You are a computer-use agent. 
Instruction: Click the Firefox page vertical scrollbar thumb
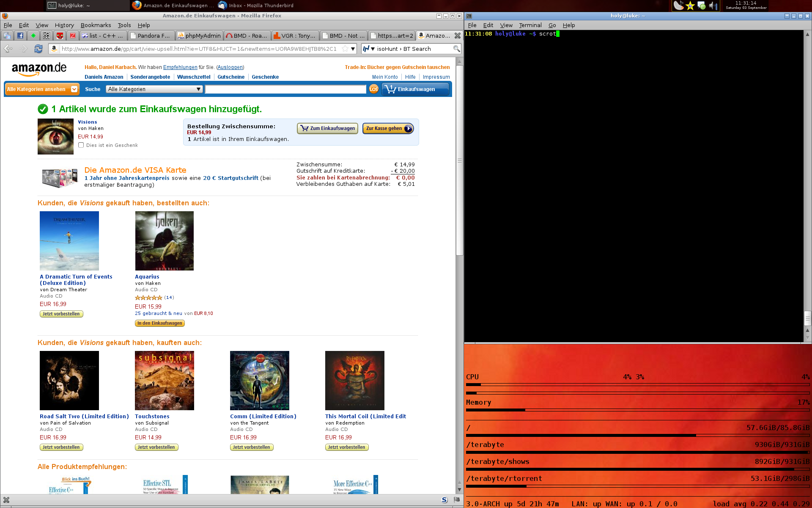pos(459,160)
